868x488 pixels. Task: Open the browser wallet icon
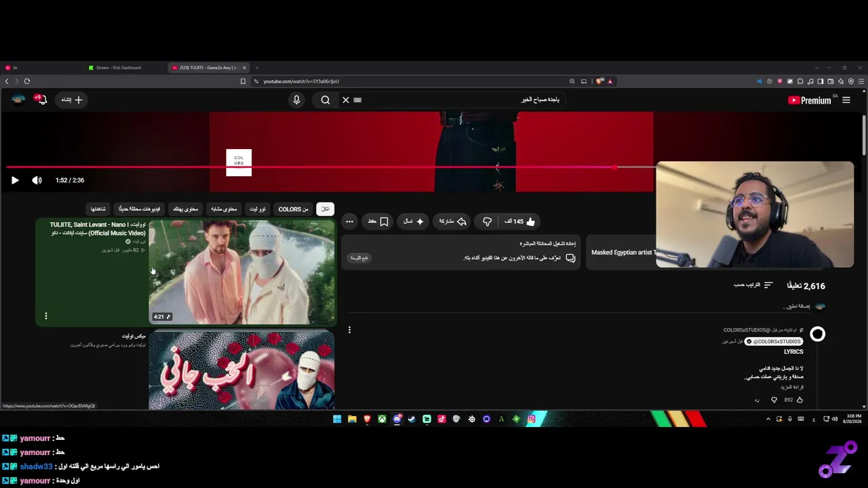point(831,81)
